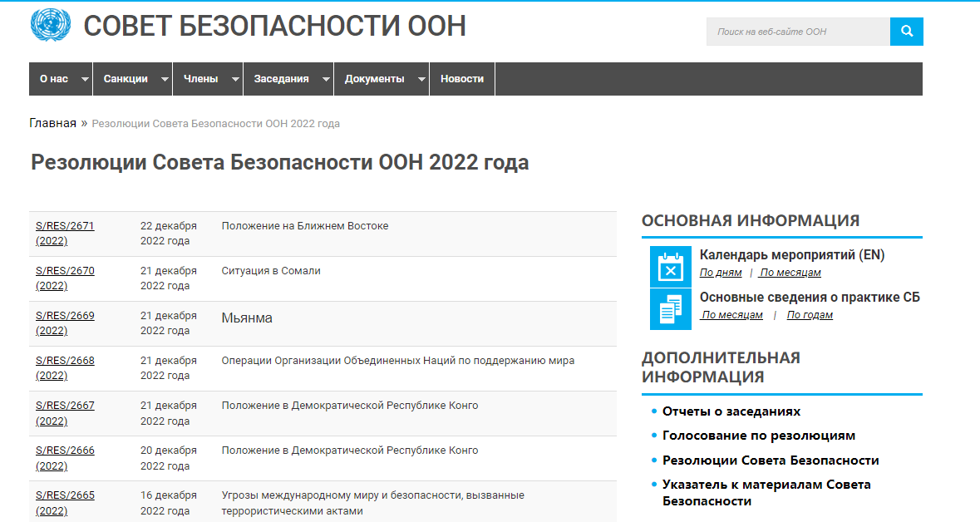The image size is (980, 522).
Task: Open resolution S/RES/2668 (2022)
Action: click(x=65, y=368)
